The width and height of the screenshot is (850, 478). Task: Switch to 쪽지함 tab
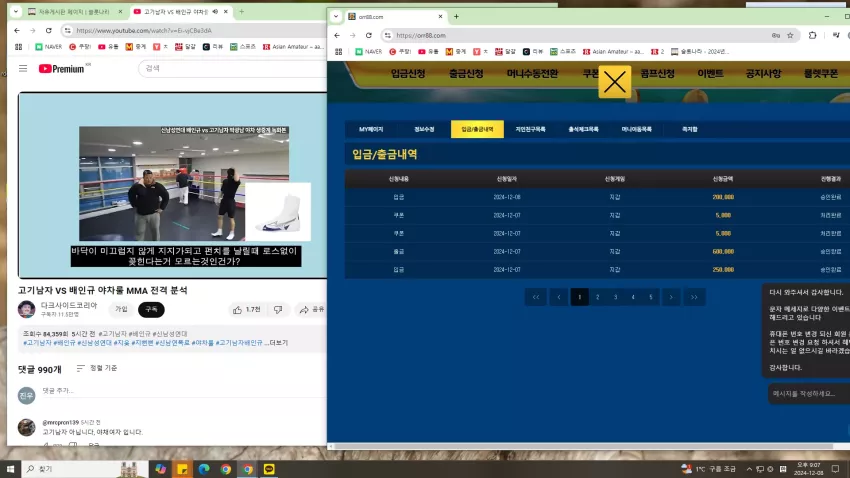pos(690,130)
